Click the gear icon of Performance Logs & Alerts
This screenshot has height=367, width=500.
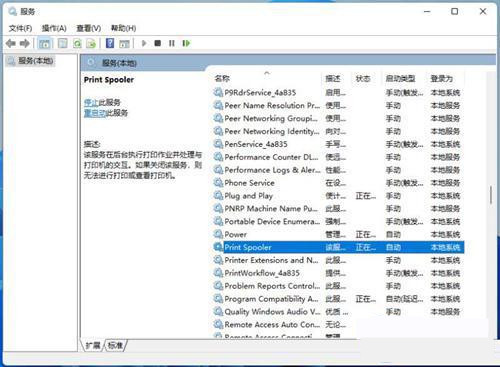coord(218,170)
